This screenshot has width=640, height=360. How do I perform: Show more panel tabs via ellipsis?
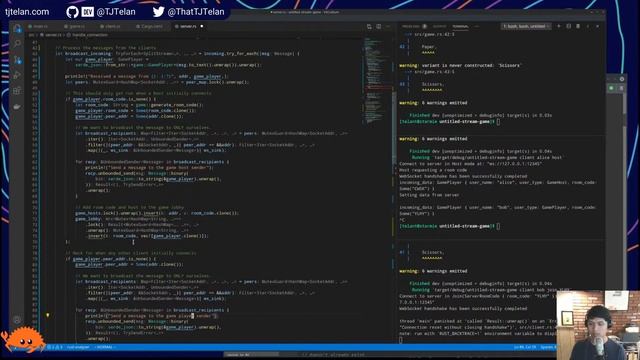click(476, 26)
